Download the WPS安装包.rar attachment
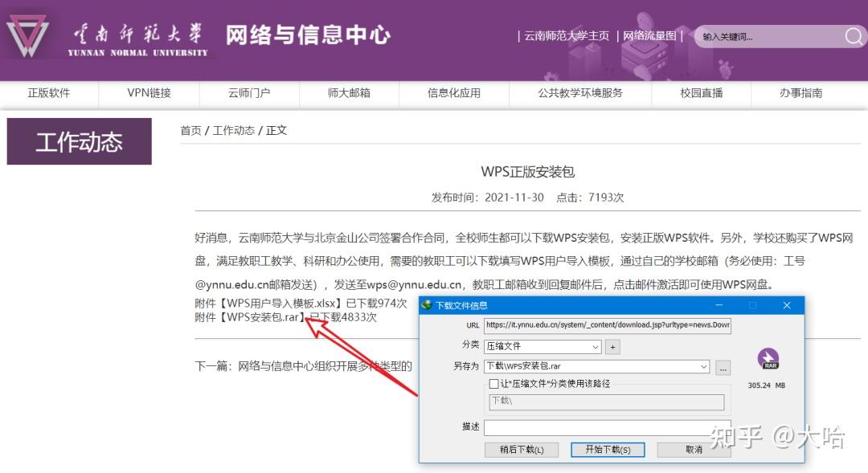The height and width of the screenshot is (473, 868). pos(264,317)
